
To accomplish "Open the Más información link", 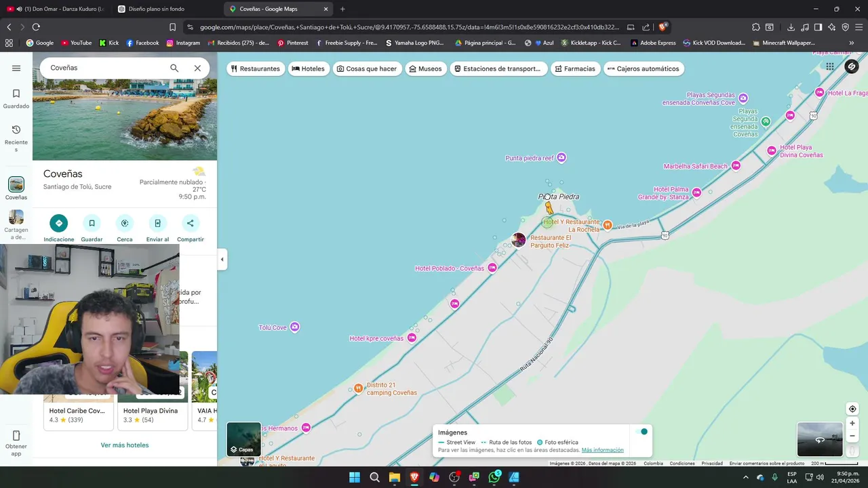I will click(602, 450).
